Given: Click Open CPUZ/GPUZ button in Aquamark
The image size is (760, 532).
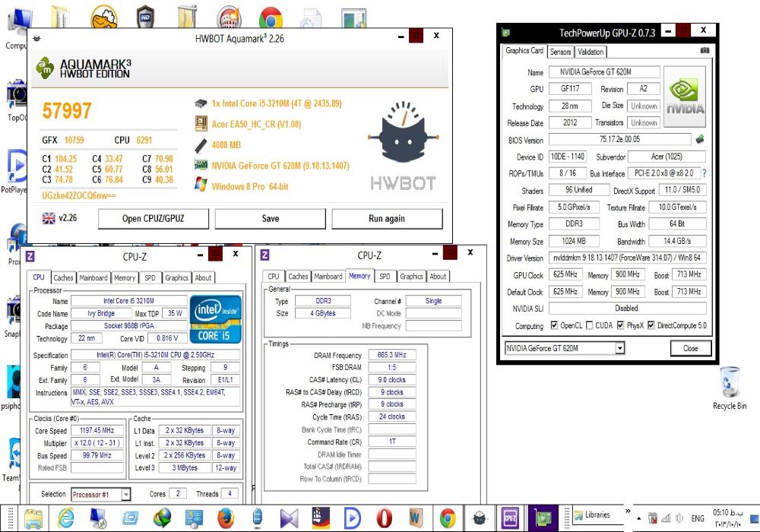Looking at the screenshot, I should tap(154, 219).
